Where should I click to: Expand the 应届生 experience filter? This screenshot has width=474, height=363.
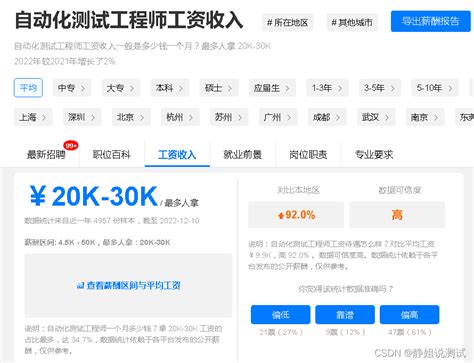pyautogui.click(x=272, y=88)
